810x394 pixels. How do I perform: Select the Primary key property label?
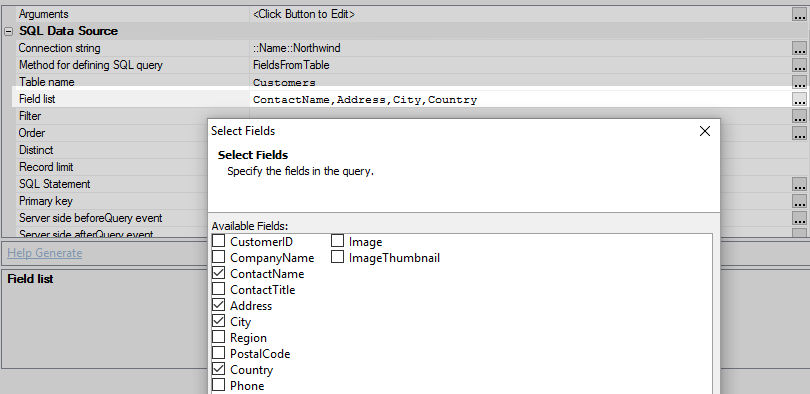pyautogui.click(x=45, y=201)
